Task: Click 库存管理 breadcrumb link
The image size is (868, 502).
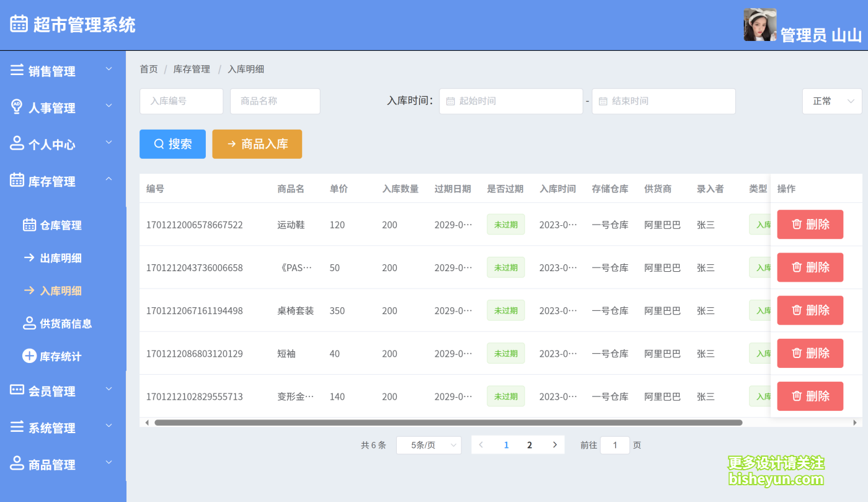Action: 192,69
